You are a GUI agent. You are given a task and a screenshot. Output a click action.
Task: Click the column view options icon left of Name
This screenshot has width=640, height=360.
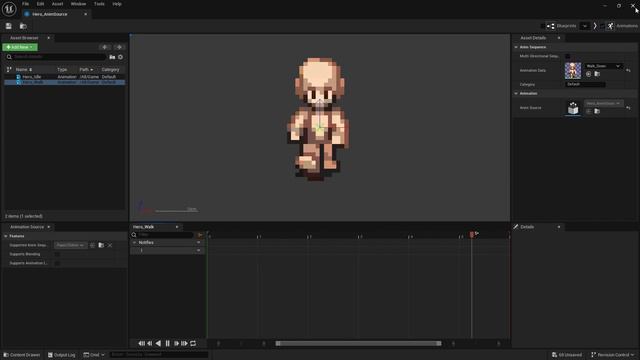coord(9,69)
